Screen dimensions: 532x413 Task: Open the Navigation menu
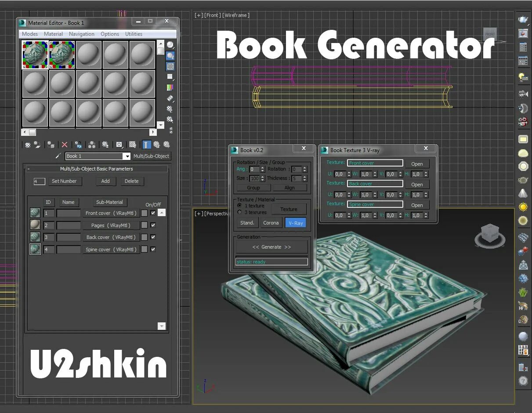82,34
